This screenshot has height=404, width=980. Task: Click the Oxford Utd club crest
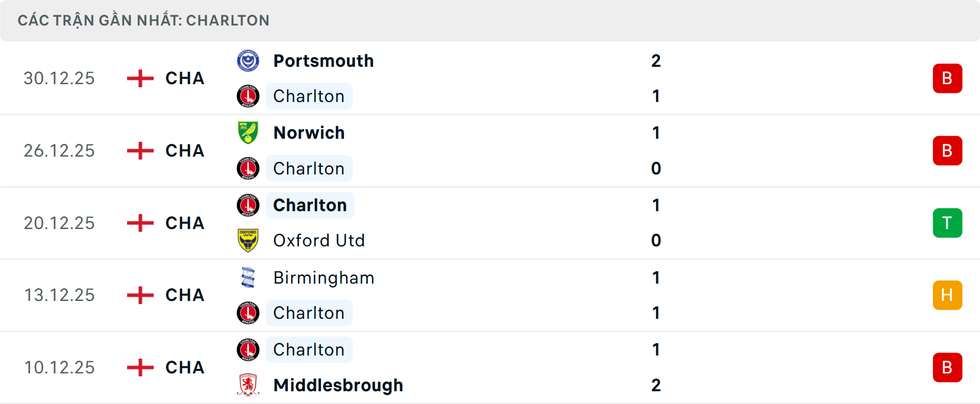click(248, 240)
